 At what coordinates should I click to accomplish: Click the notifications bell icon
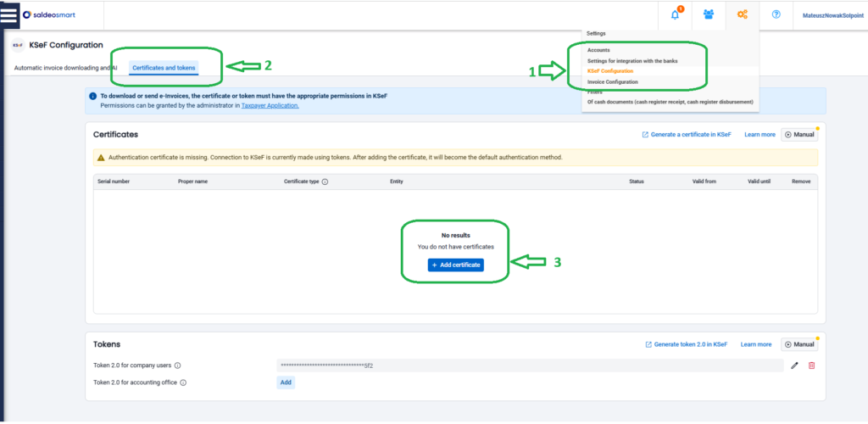pyautogui.click(x=676, y=14)
